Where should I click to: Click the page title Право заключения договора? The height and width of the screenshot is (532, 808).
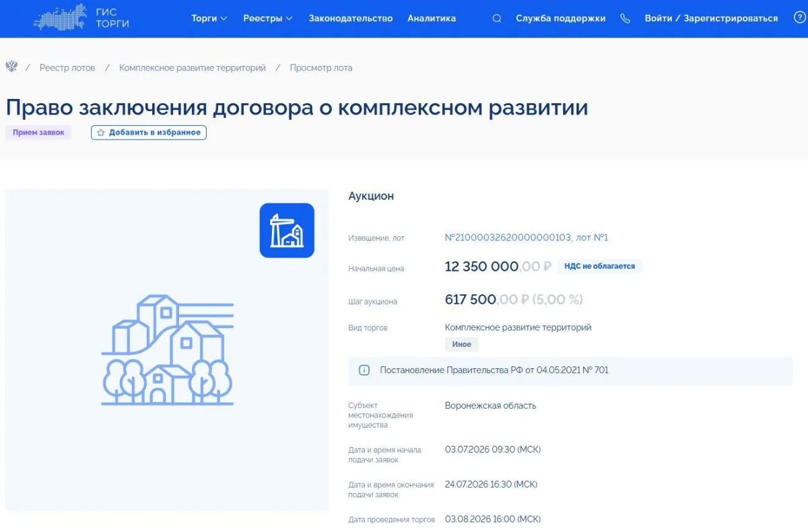[x=297, y=108]
